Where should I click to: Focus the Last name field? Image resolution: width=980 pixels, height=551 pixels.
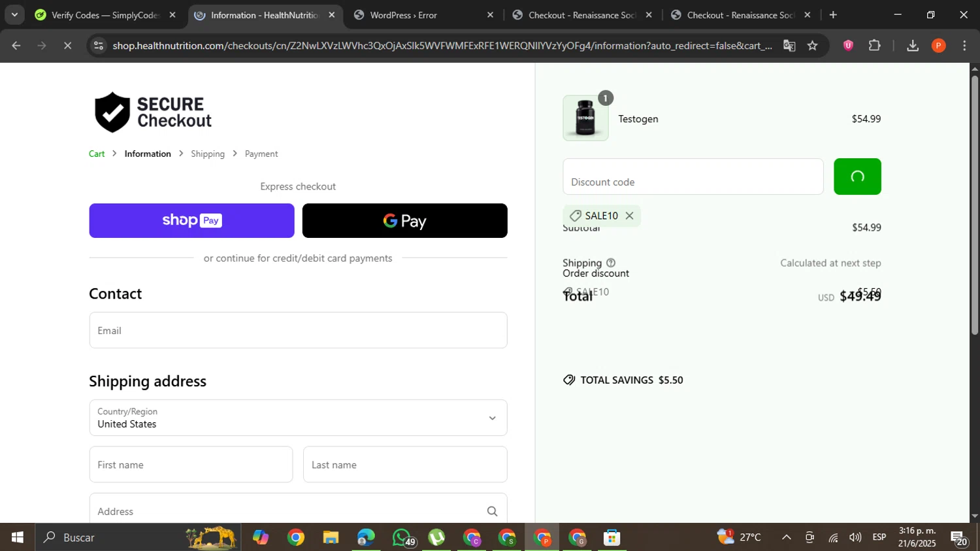(405, 465)
